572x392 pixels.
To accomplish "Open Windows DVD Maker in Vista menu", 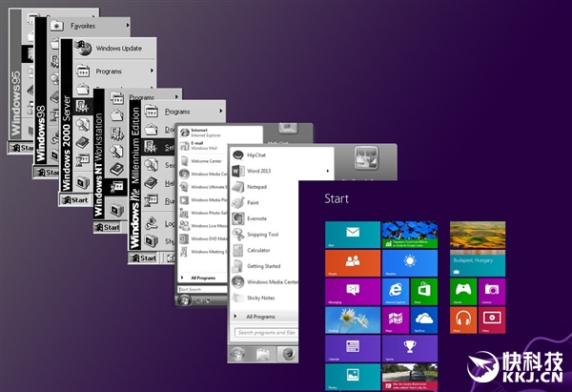I will [x=203, y=238].
